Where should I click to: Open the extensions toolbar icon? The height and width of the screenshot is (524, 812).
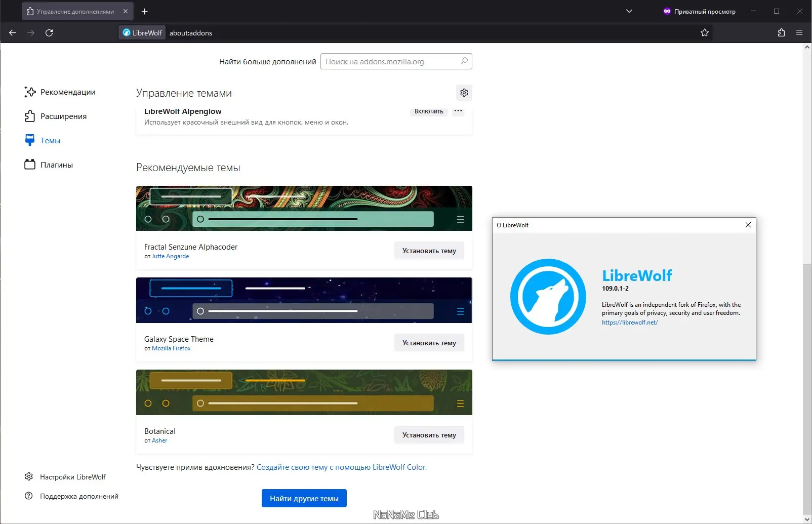pos(781,33)
